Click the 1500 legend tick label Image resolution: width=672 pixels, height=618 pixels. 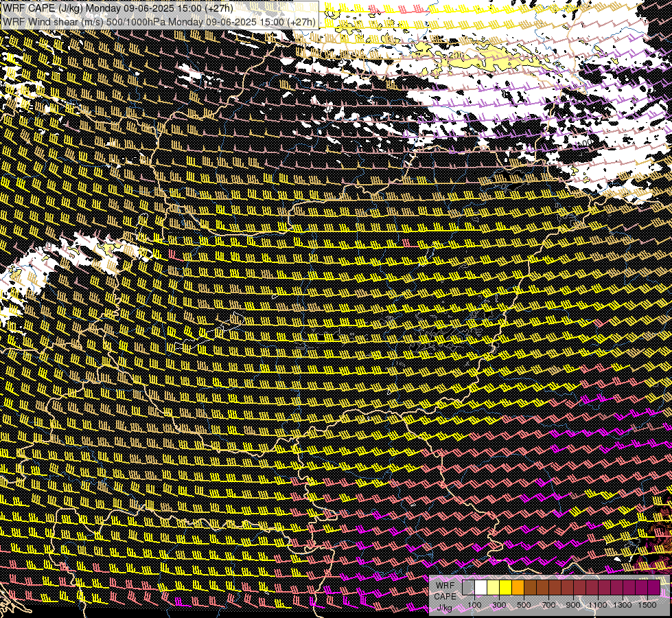(647, 605)
